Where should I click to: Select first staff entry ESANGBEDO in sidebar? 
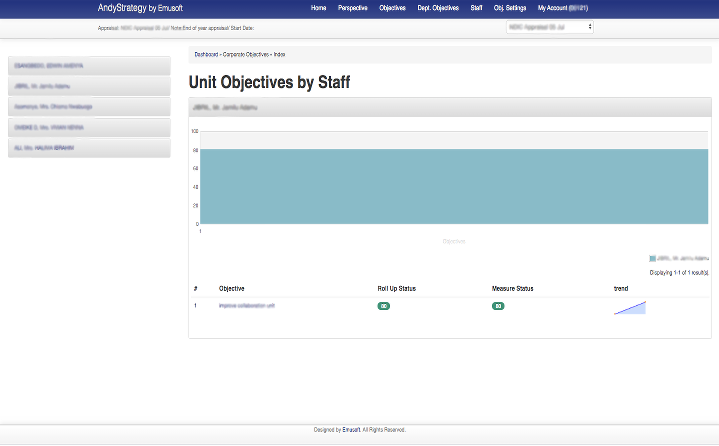[x=89, y=66]
